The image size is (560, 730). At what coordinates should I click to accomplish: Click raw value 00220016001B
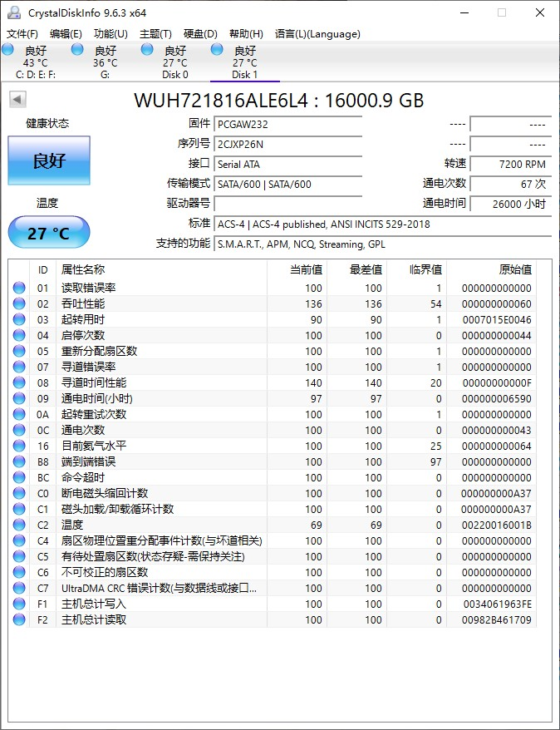point(497,525)
